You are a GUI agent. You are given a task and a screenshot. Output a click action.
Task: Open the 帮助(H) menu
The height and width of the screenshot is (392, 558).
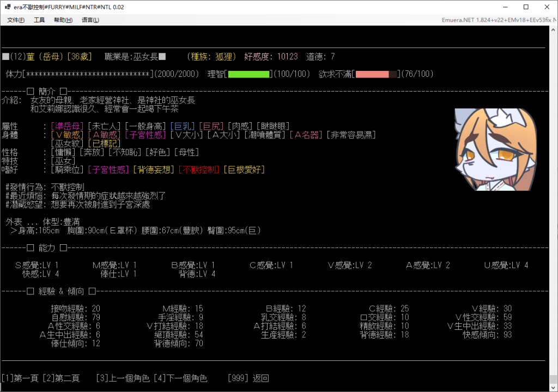[63, 20]
